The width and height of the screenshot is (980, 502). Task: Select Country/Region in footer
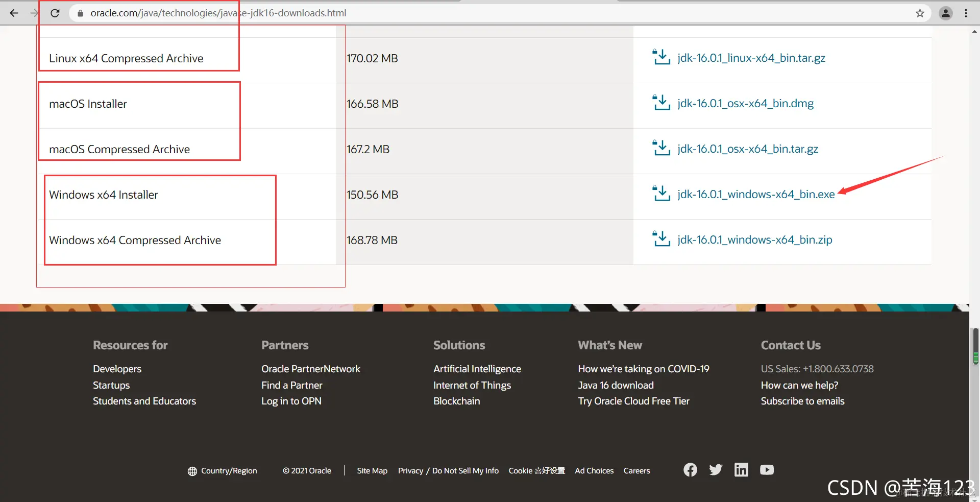(x=229, y=471)
